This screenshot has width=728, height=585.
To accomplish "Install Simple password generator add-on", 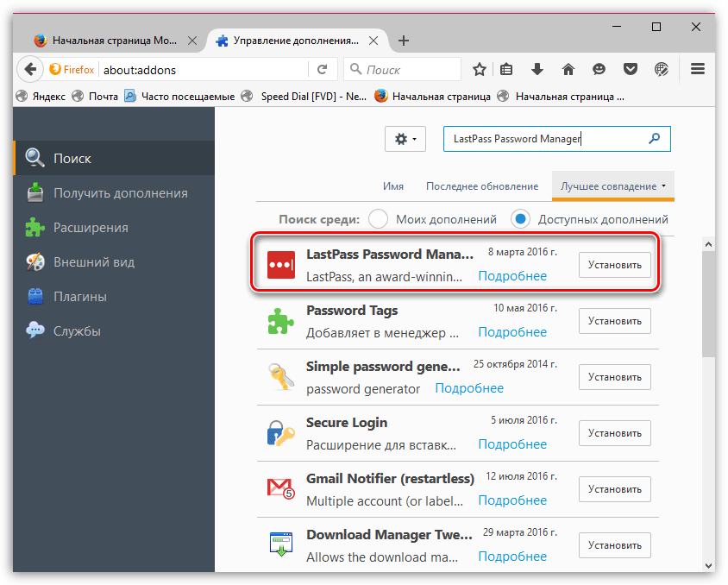I will 615,376.
